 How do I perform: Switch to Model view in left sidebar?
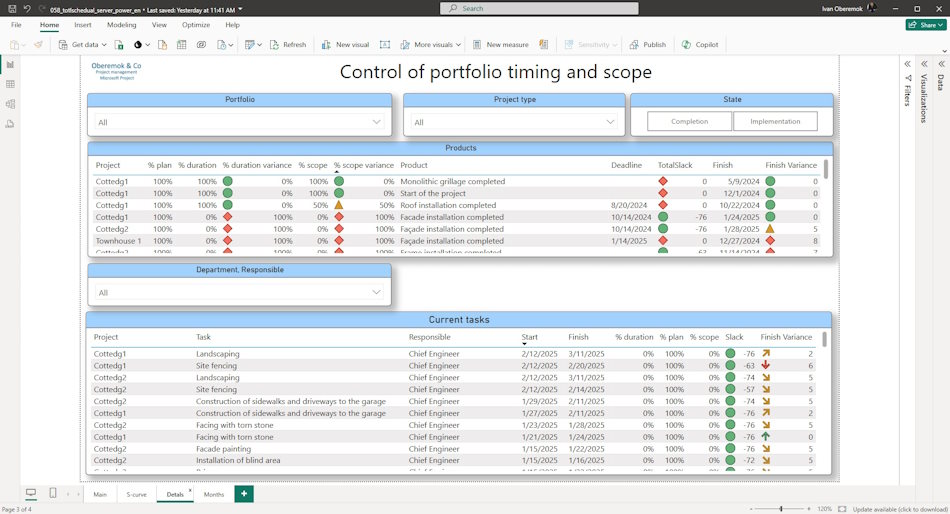10,104
